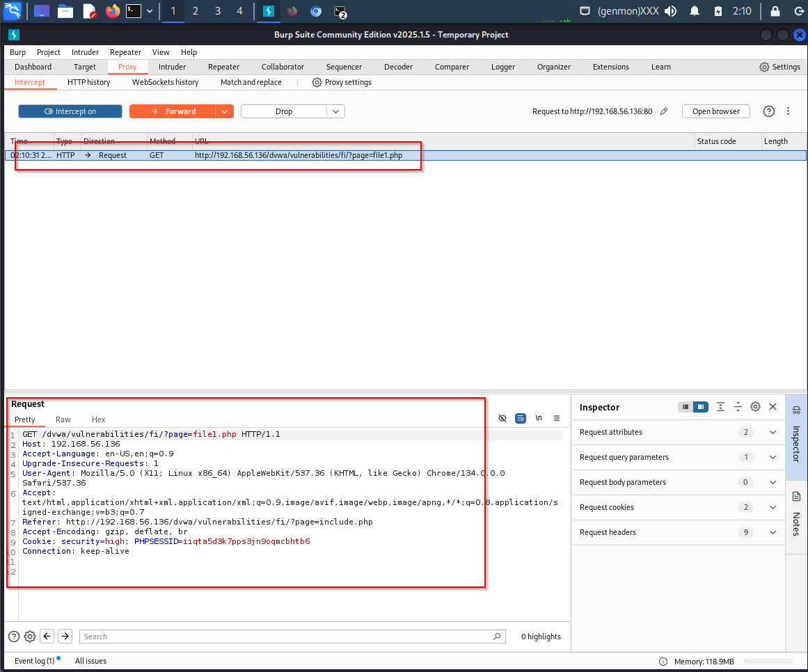808x672 pixels.
Task: Switch to the Chromium taskbar window
Action: pos(316,11)
